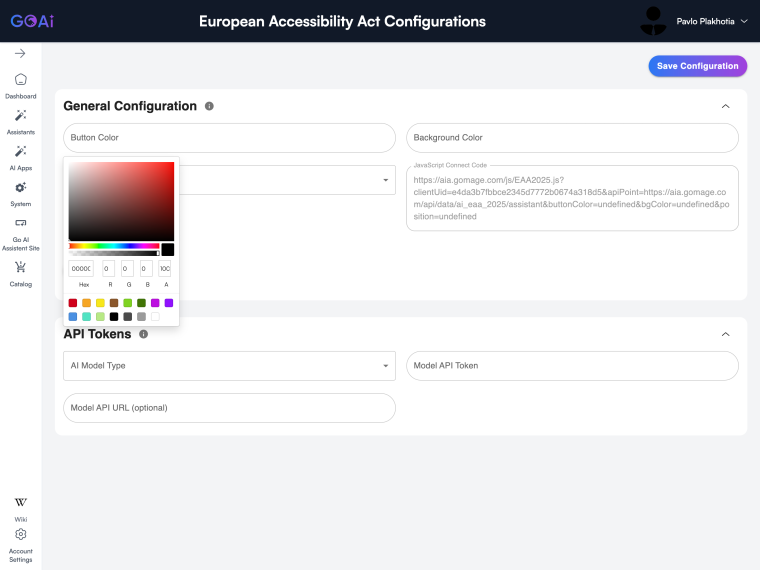760x570 pixels.
Task: Open the System settings icon
Action: [20, 188]
